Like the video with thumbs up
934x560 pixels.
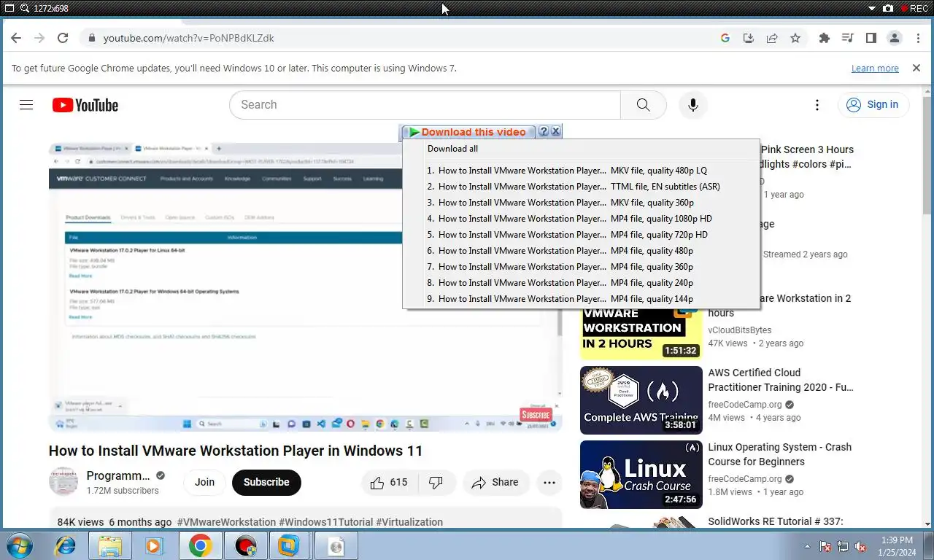389,482
